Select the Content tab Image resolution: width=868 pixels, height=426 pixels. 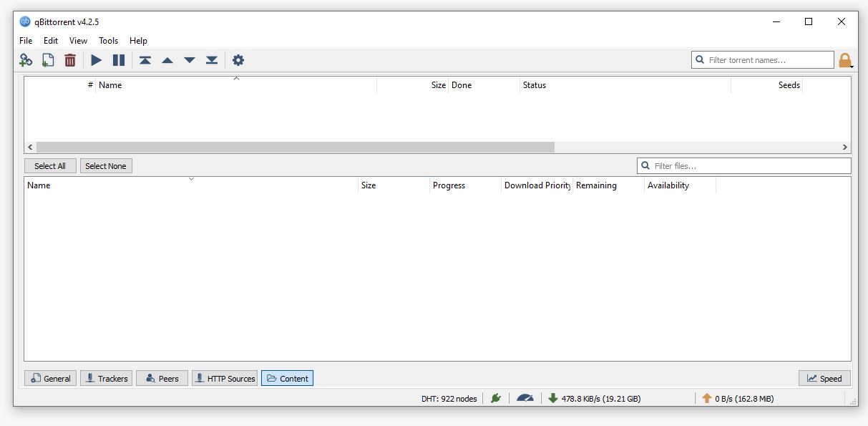[x=287, y=378]
